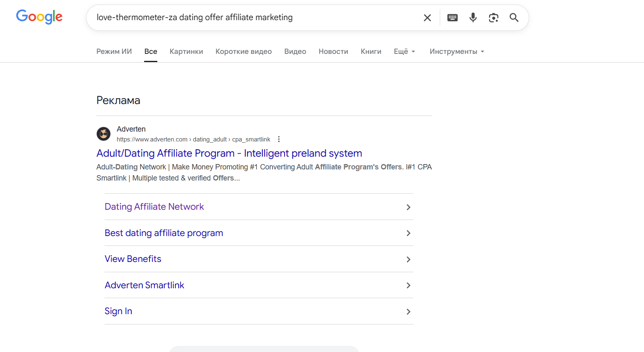644x352 pixels.
Task: Open the Короткие видео tab
Action: click(243, 51)
